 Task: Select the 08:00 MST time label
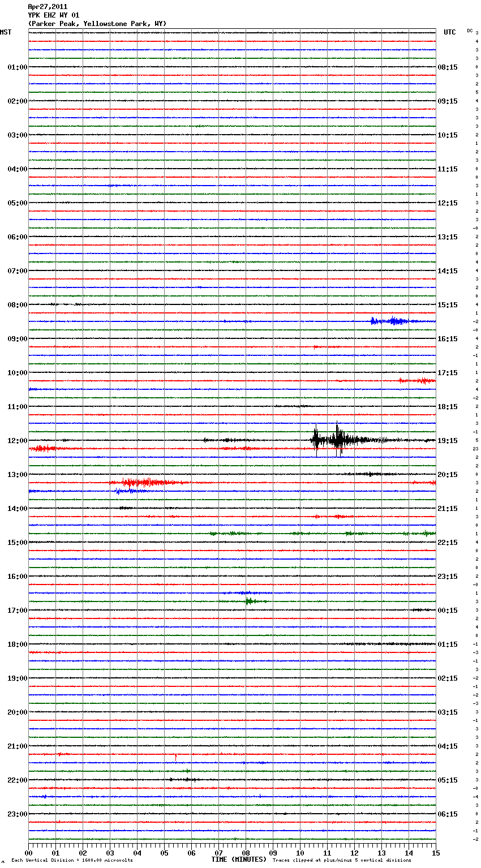click(18, 305)
